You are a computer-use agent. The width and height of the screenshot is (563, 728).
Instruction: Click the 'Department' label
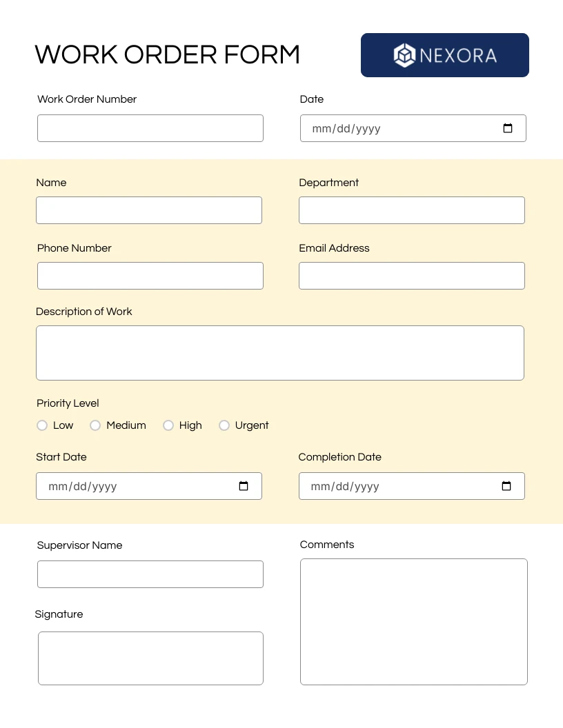click(328, 183)
